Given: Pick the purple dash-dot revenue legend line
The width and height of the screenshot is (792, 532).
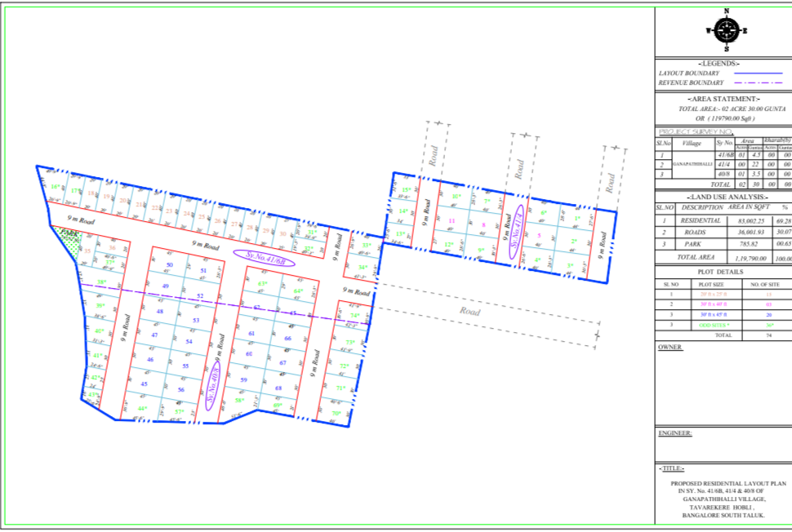Looking at the screenshot, I should tap(759, 82).
